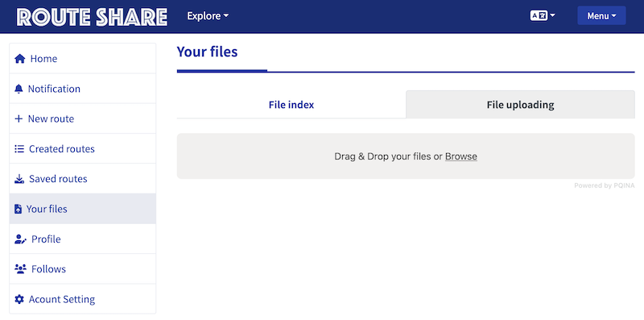Click the file icon beside Your files
Screen dimensions: 644x320
click(x=18, y=209)
